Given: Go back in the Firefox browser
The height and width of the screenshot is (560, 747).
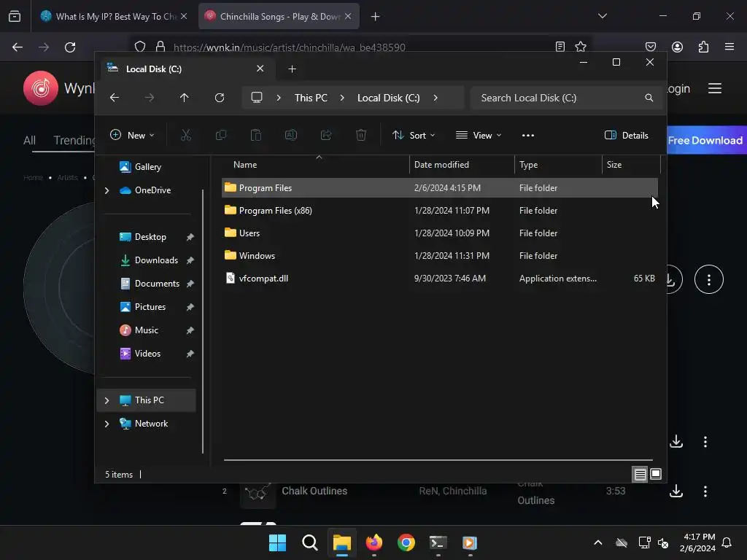Looking at the screenshot, I should click(x=18, y=47).
